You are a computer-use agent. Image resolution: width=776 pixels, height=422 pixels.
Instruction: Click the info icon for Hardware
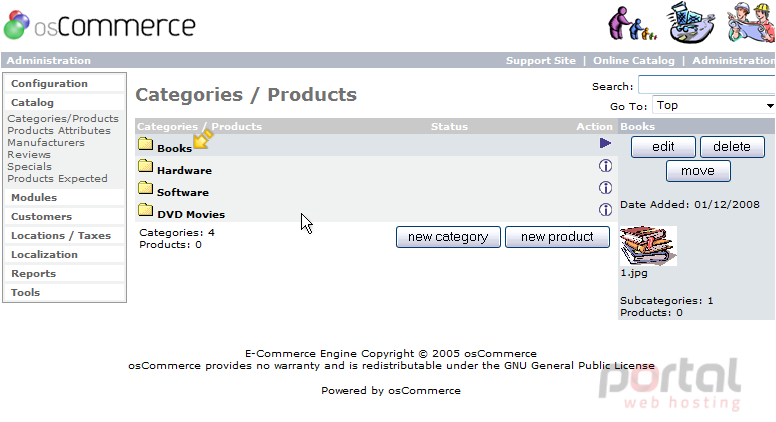click(x=605, y=166)
